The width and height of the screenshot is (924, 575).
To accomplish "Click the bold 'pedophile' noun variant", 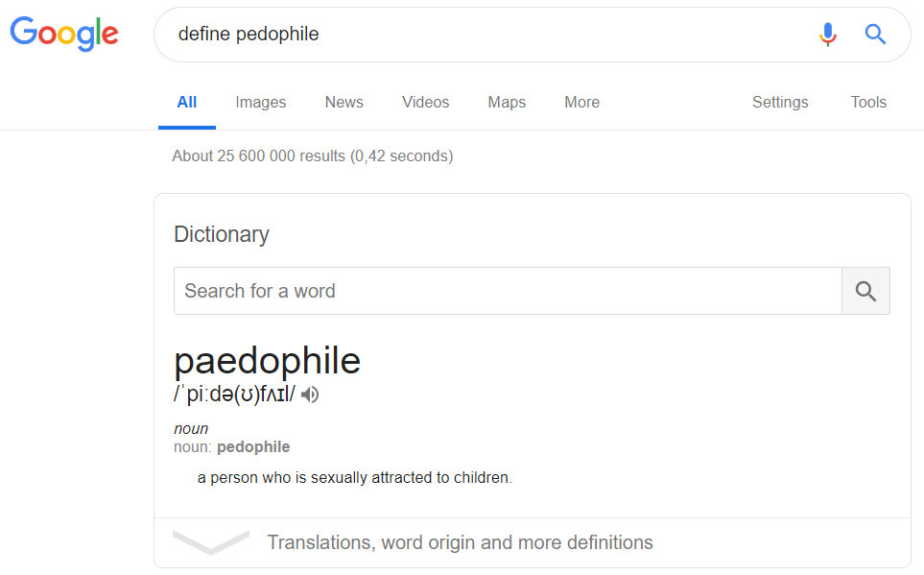I will (253, 447).
